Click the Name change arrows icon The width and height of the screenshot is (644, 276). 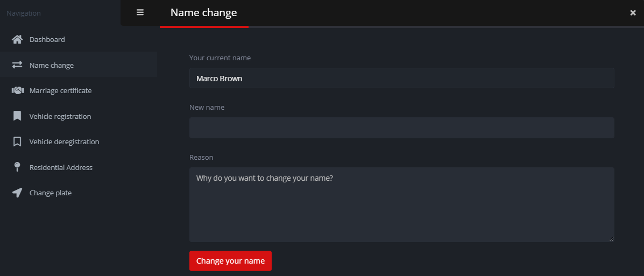pyautogui.click(x=17, y=65)
